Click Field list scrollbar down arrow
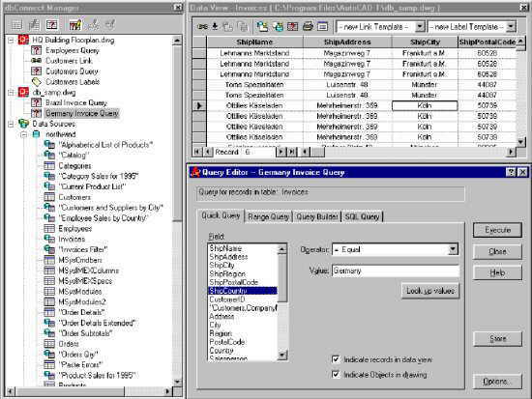Screen dimensions: 532x399 pyautogui.click(x=282, y=355)
